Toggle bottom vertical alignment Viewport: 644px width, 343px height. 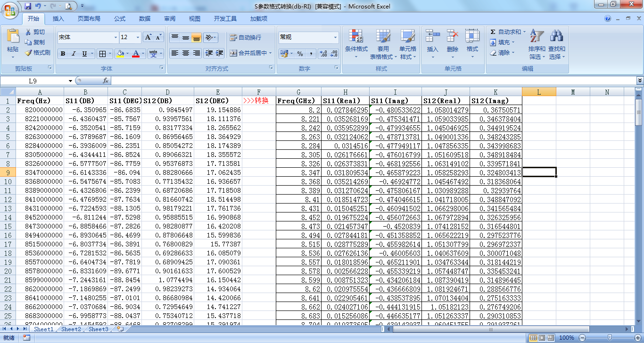197,37
